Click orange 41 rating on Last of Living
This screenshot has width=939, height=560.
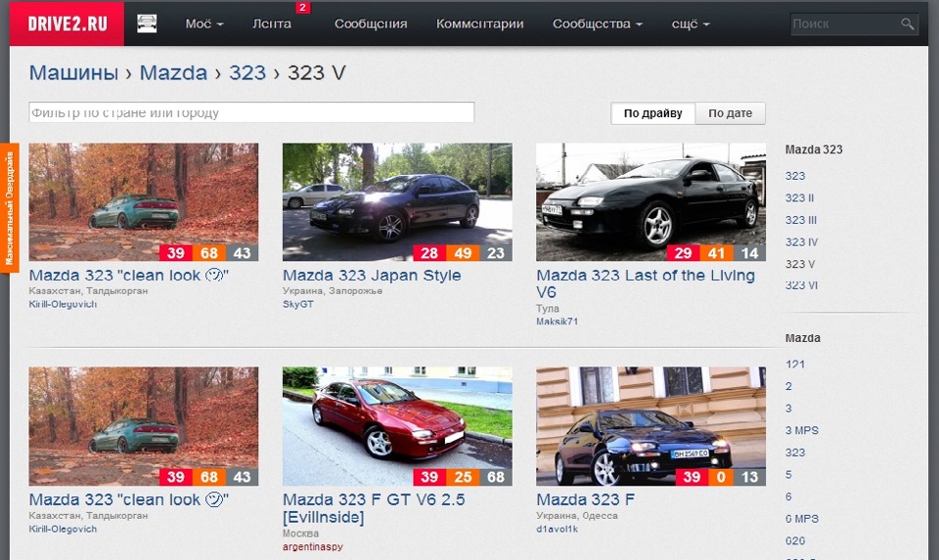(x=716, y=252)
